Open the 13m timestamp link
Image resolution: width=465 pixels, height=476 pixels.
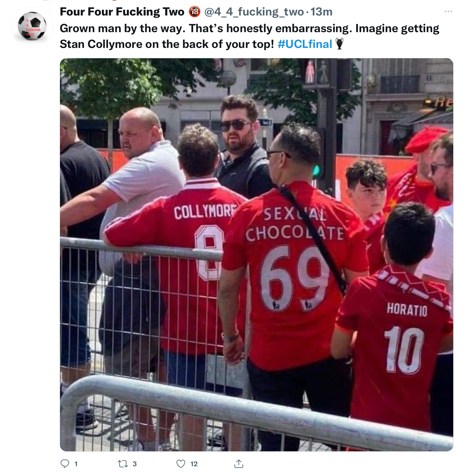click(x=321, y=12)
